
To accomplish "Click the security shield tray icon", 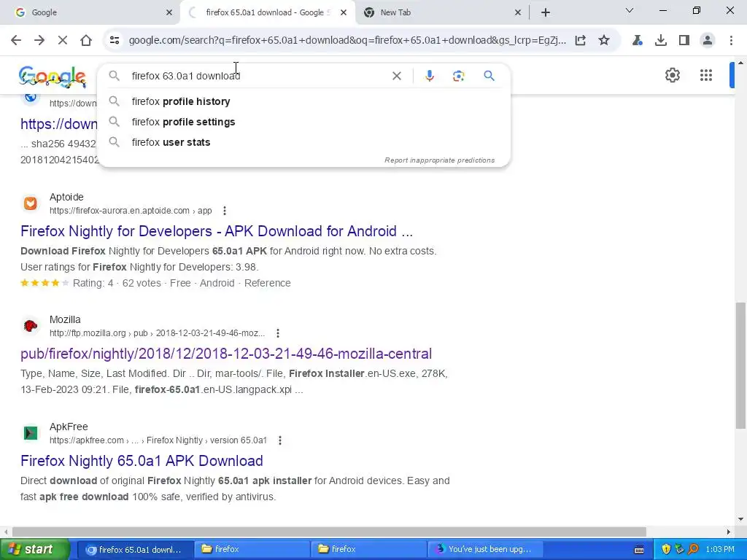I will [665, 549].
